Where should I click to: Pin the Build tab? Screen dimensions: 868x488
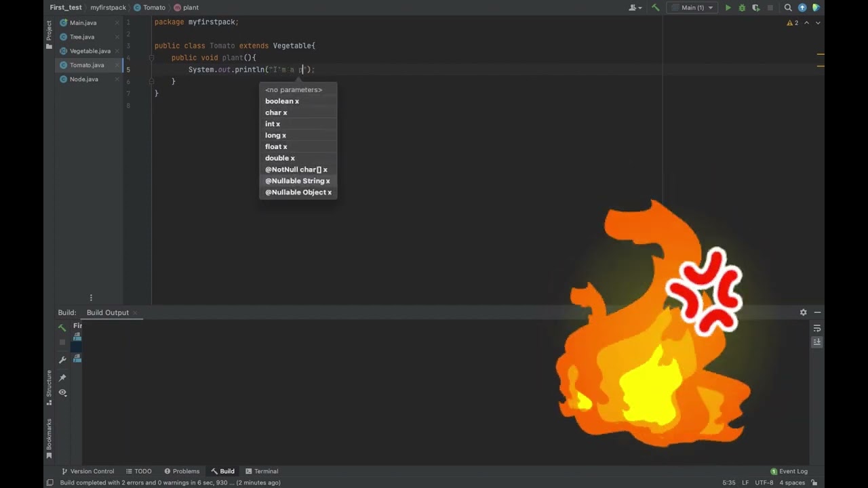pos(62,378)
